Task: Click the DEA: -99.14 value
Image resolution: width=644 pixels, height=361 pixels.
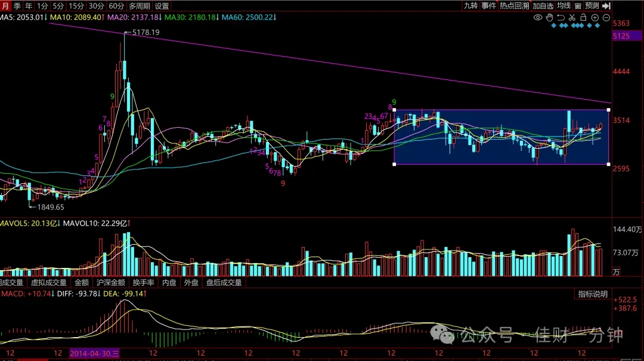Action: 125,294
